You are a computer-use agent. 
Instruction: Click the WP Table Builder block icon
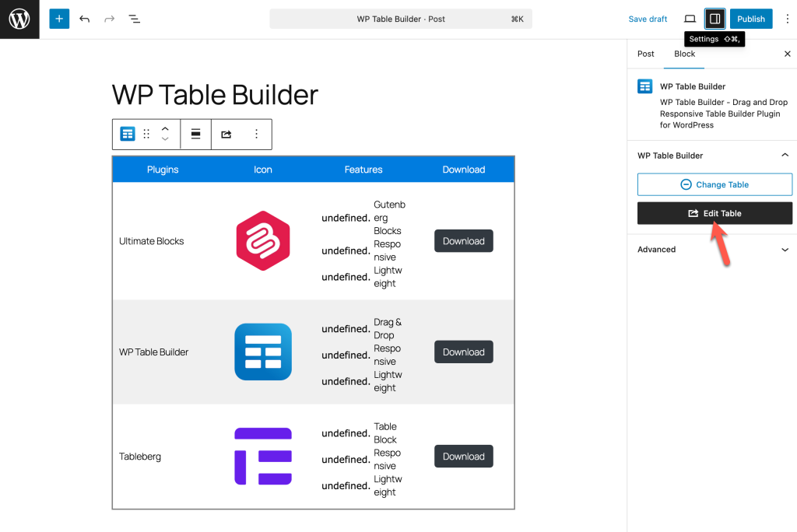[128, 134]
